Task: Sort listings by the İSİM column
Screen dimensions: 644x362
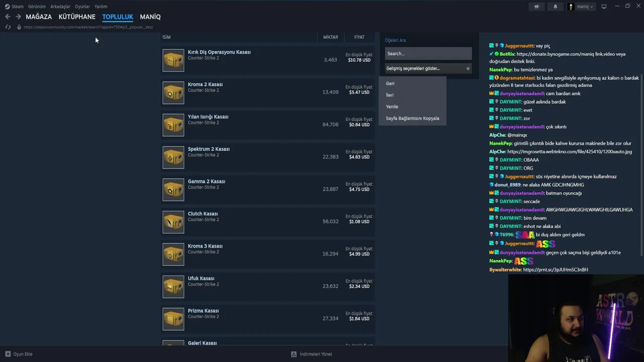Action: click(x=167, y=37)
